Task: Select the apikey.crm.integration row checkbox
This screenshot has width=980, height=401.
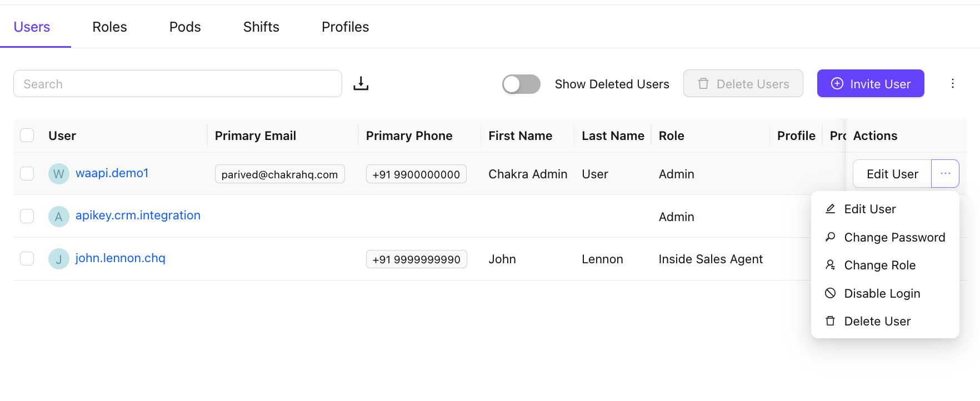Action: pos(27,216)
